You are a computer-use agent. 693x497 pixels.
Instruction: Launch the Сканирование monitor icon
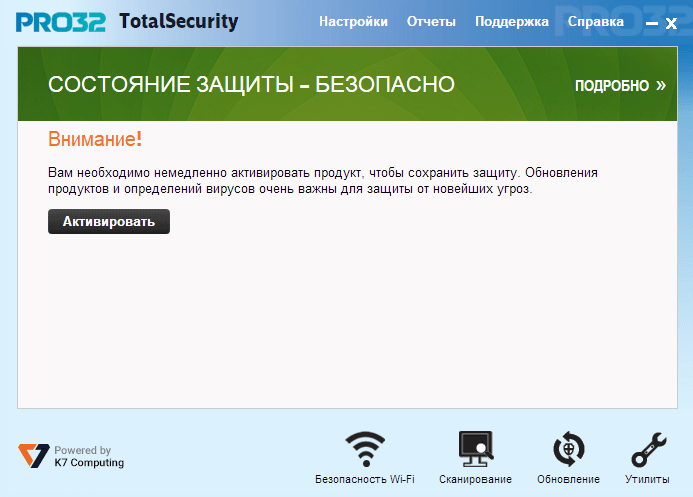[476, 449]
